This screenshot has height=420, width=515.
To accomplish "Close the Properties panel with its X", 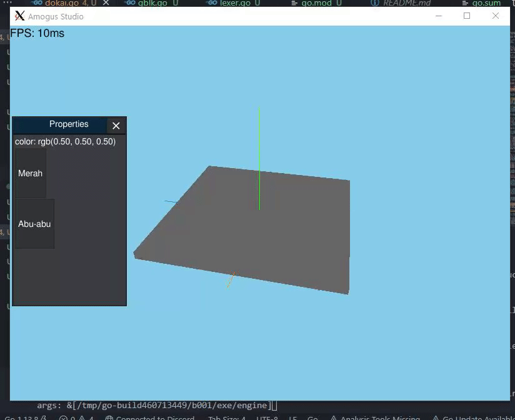I will 116,126.
